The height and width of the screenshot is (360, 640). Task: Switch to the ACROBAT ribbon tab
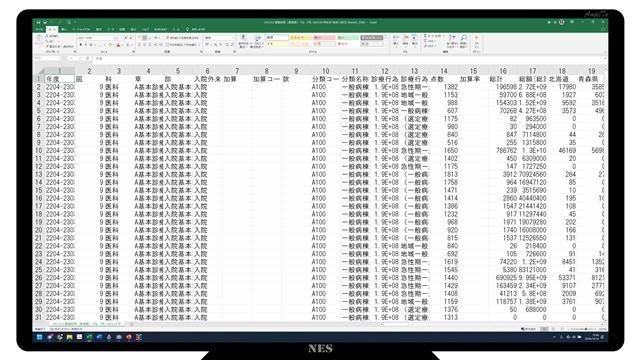click(x=160, y=29)
